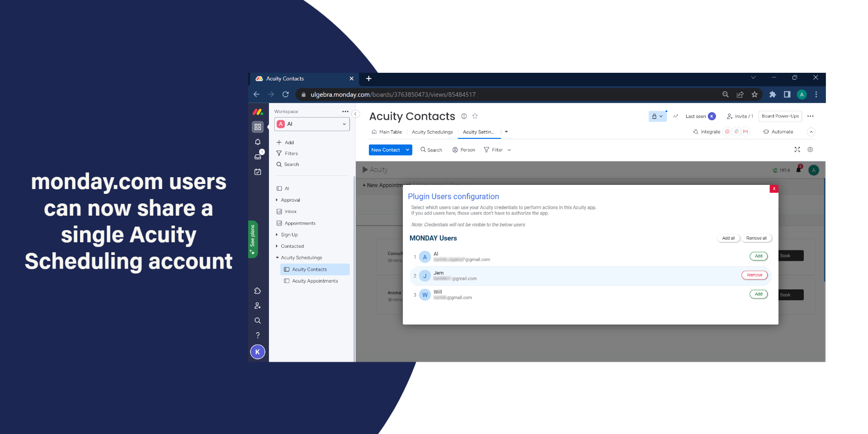Image resolution: width=868 pixels, height=434 pixels.
Task: Click the browser back arrow
Action: pyautogui.click(x=256, y=94)
